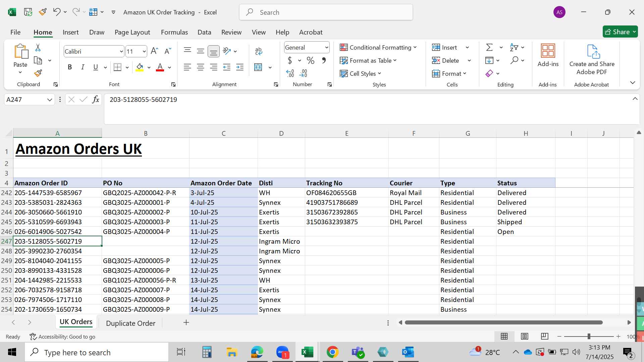This screenshot has width=644, height=362.
Task: Open the File menu
Action: pos(15,32)
